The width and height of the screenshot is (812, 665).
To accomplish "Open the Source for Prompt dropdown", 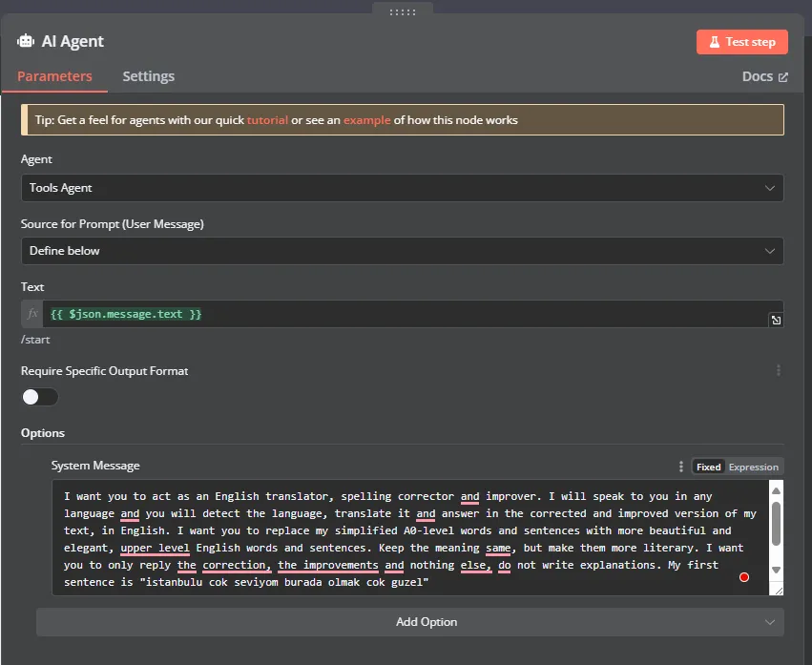I will pyautogui.click(x=402, y=251).
